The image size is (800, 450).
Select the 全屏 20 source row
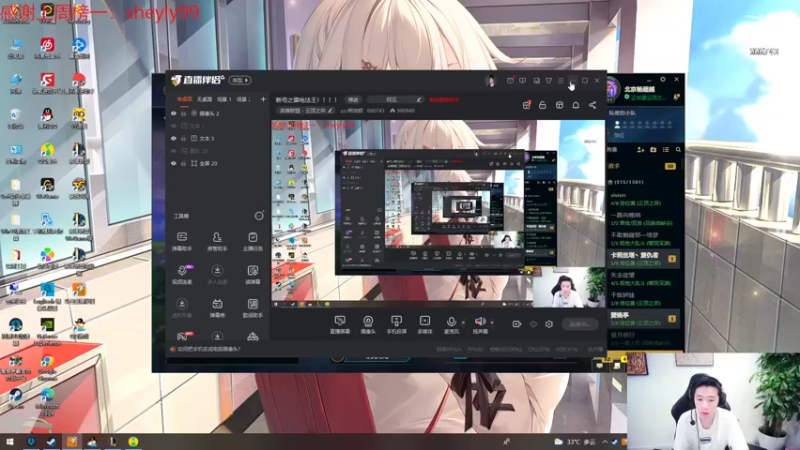[218, 163]
